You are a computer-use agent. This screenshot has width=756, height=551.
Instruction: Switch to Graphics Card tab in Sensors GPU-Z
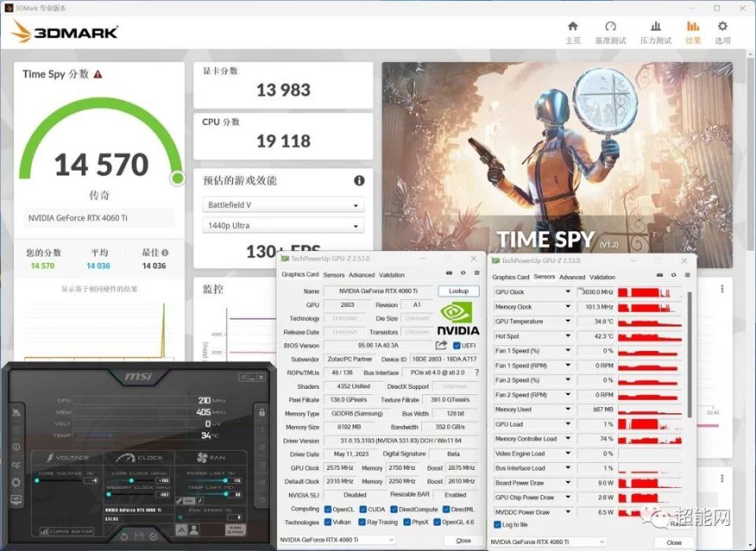[x=510, y=277]
